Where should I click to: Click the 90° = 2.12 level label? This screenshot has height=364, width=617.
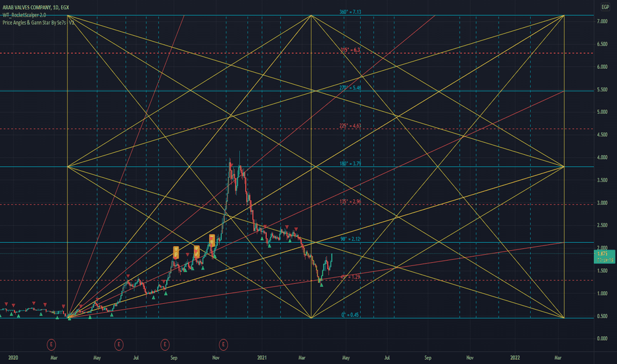350,240
